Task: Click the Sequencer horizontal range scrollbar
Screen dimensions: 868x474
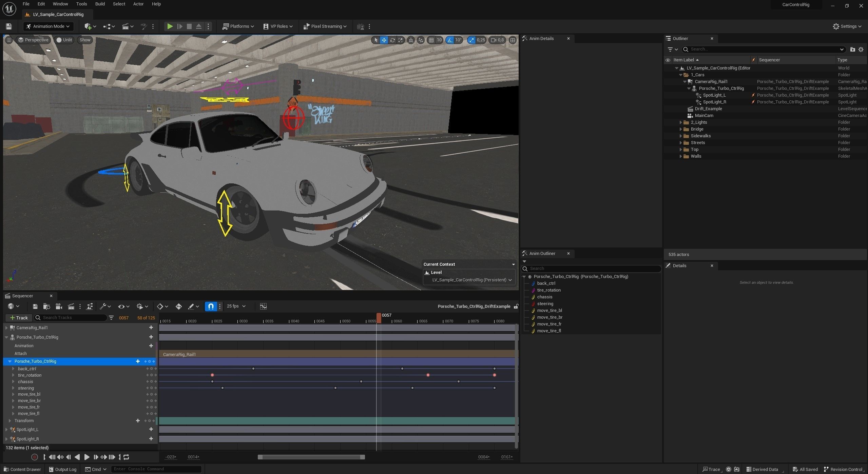Action: (311, 457)
